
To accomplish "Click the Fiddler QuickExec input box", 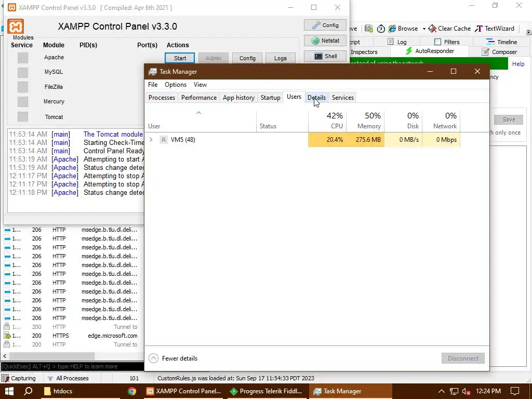I will click(72, 366).
